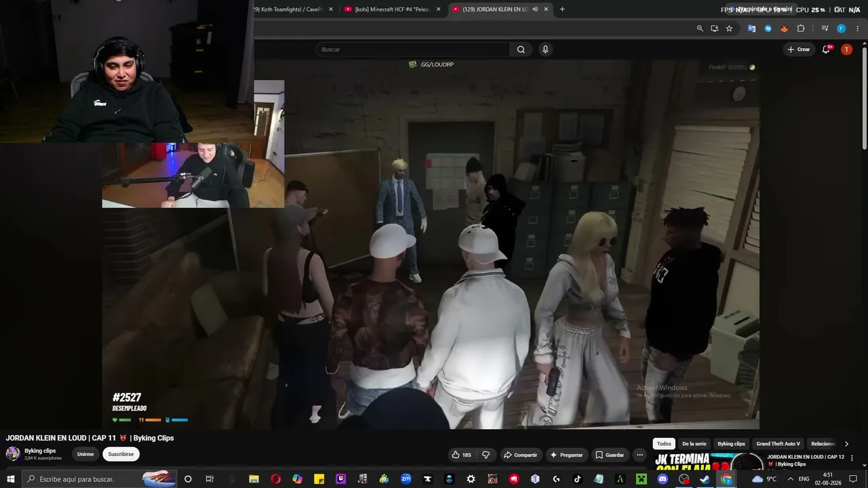Screen dimensions: 868x488
Task: Open more actions menu beside Guardar
Action: coord(639,455)
